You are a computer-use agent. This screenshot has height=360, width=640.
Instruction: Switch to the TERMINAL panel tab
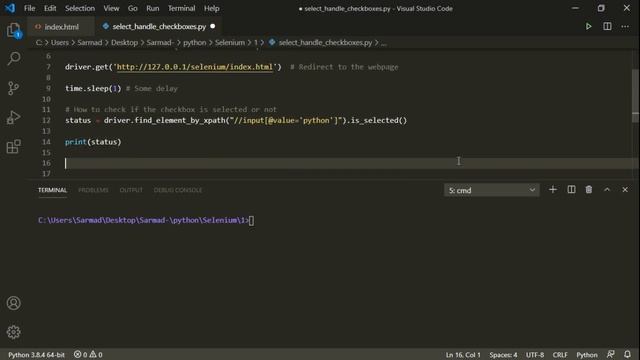click(x=52, y=190)
